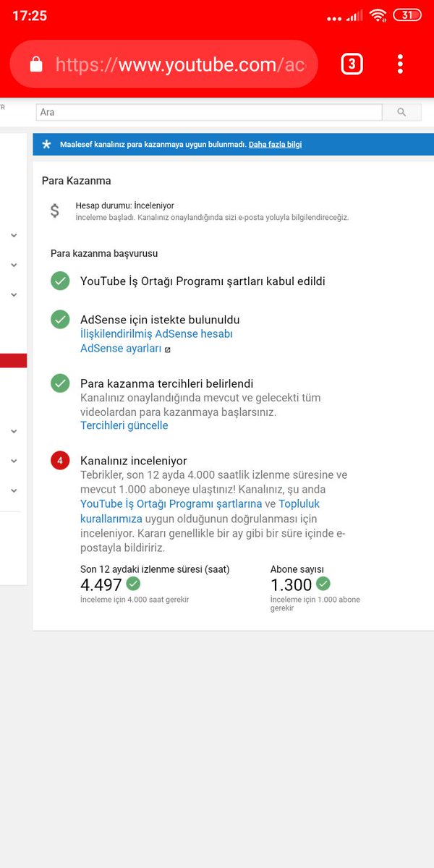Viewport: 434px width, 868px height.
Task: Open İlişkilendirilmiş AdSense hesabı link
Action: click(156, 334)
